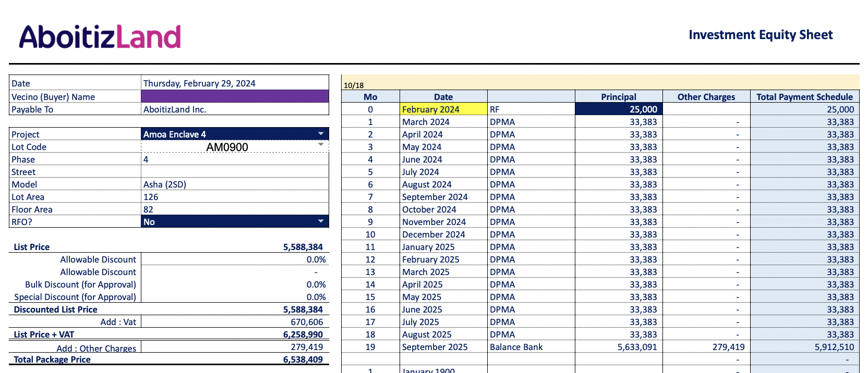Click the List Price value 5,588,384

tap(303, 247)
